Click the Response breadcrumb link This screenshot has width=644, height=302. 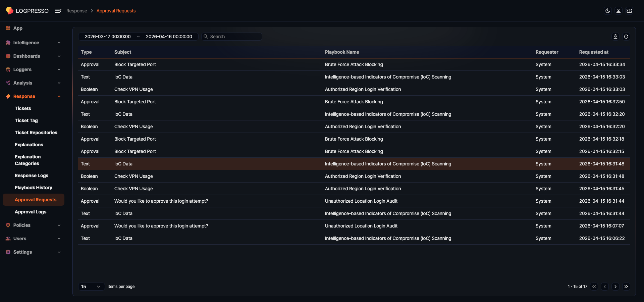tap(76, 11)
